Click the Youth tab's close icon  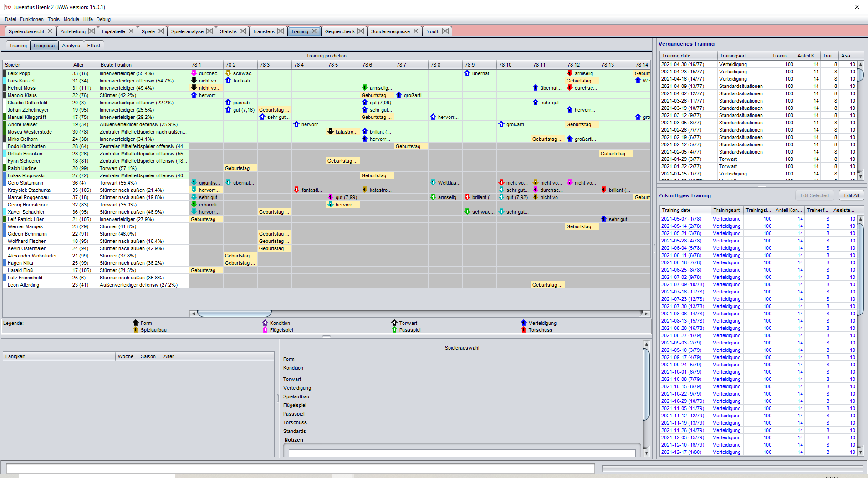coord(445,31)
